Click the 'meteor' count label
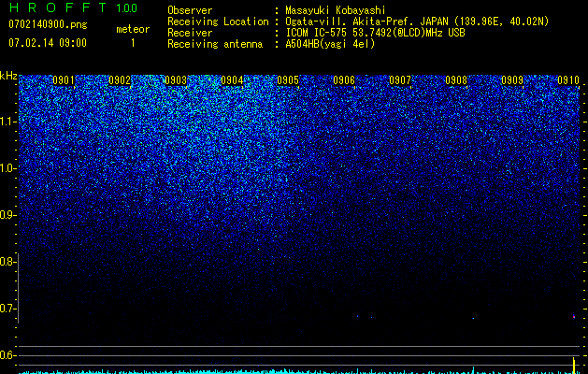The width and height of the screenshot is (588, 374). [133, 29]
